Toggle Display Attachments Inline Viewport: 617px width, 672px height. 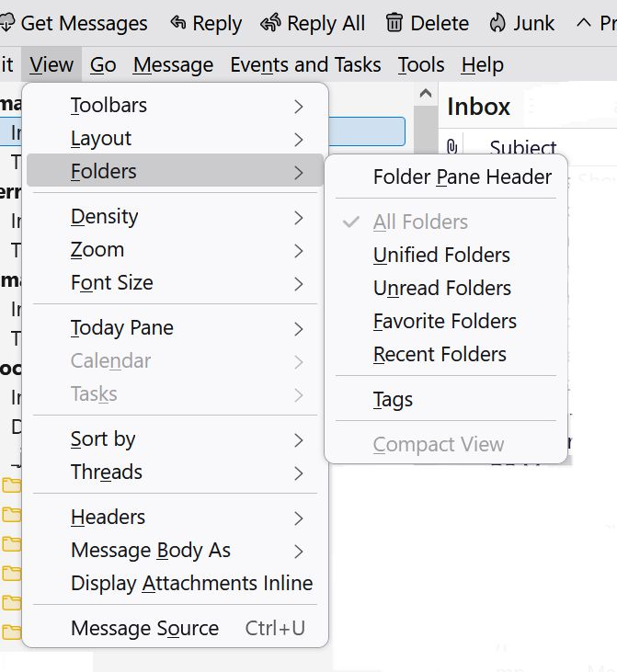click(175, 583)
